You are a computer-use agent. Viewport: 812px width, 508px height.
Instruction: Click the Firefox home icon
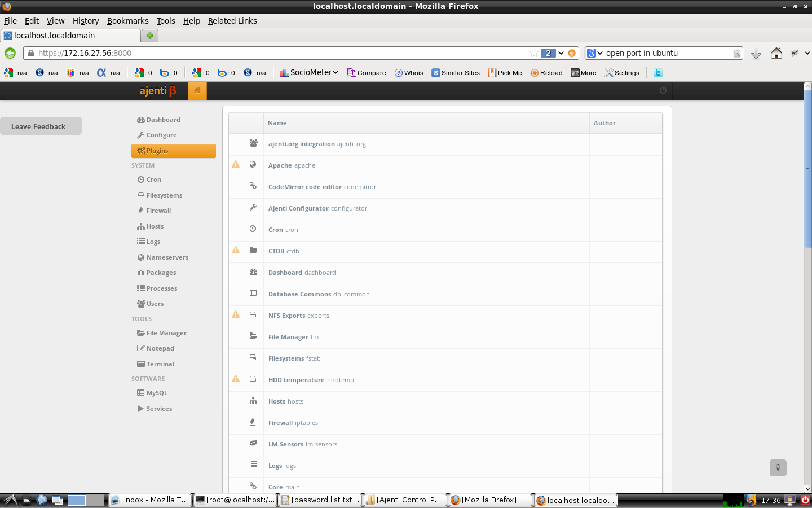pyautogui.click(x=776, y=53)
